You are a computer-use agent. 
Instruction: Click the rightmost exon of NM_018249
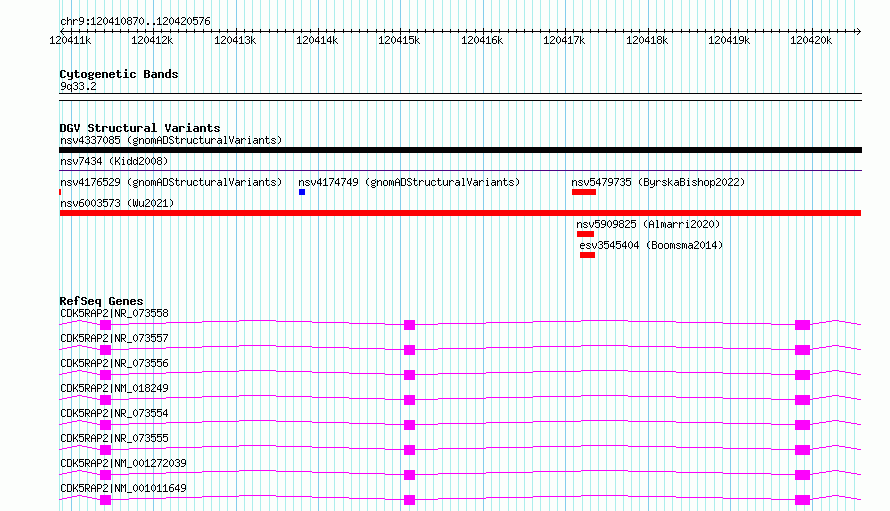803,400
